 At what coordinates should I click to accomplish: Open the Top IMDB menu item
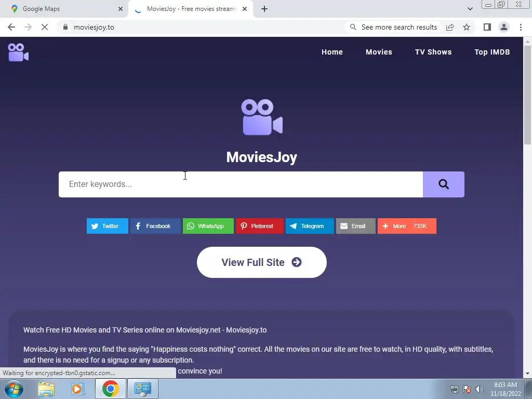492,52
